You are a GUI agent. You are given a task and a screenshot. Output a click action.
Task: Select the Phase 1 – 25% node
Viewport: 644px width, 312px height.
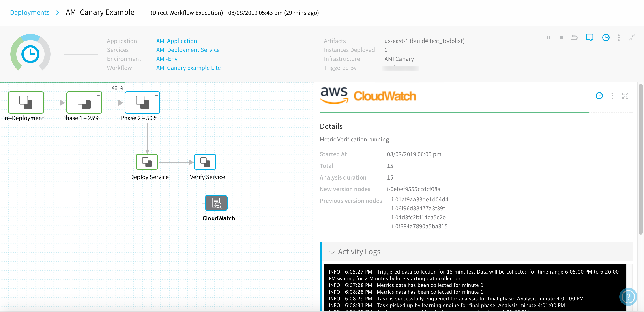coord(84,103)
